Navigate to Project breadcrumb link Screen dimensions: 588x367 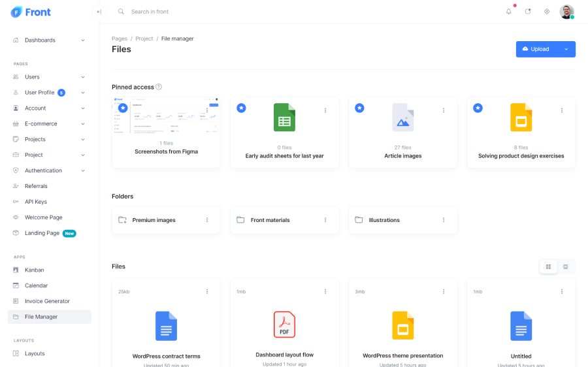tap(144, 39)
